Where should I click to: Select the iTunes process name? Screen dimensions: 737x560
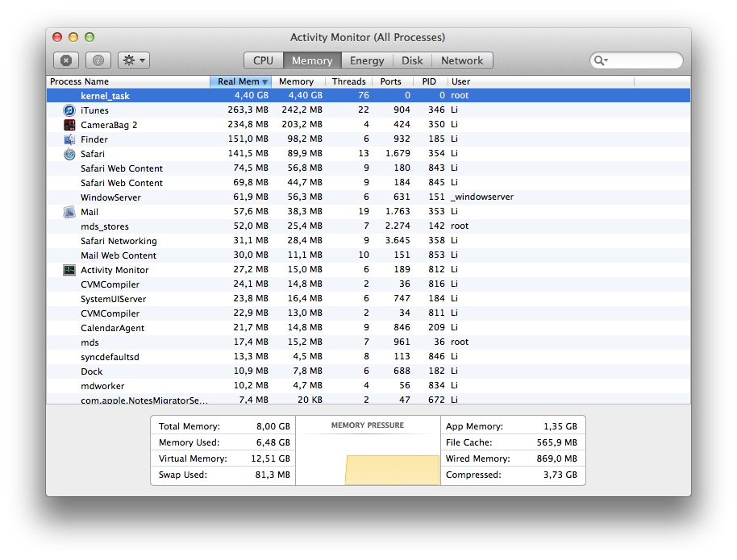[x=94, y=110]
